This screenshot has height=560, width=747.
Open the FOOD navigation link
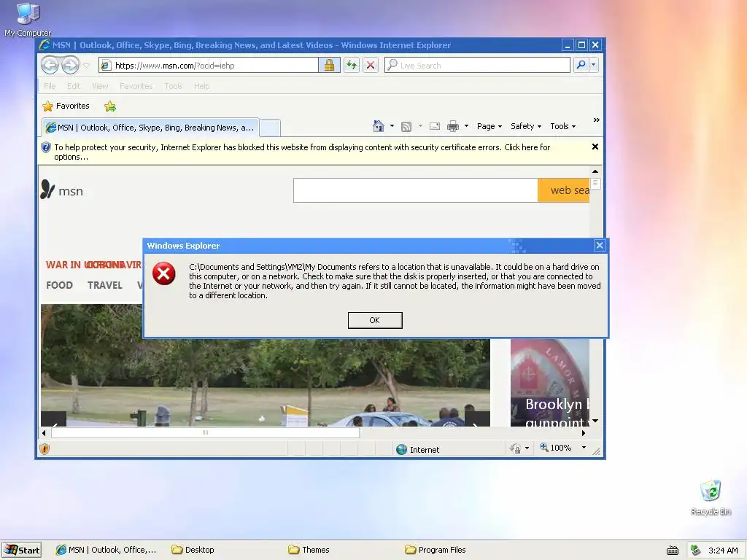tap(60, 285)
